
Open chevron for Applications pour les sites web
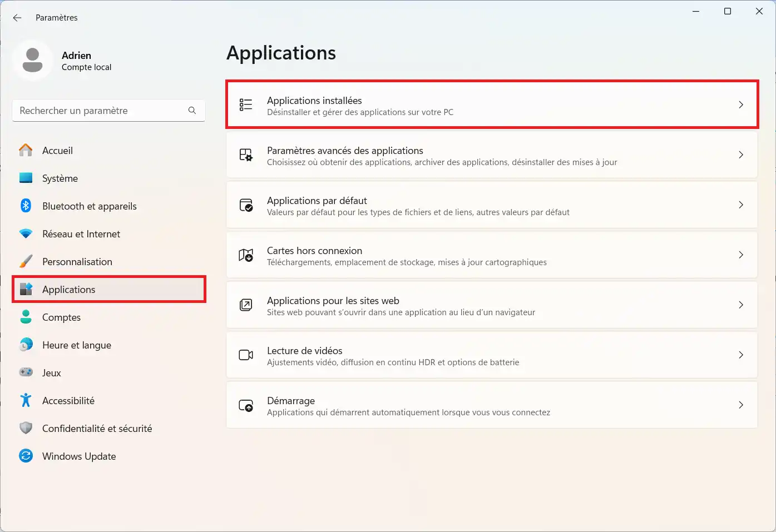pyautogui.click(x=741, y=305)
